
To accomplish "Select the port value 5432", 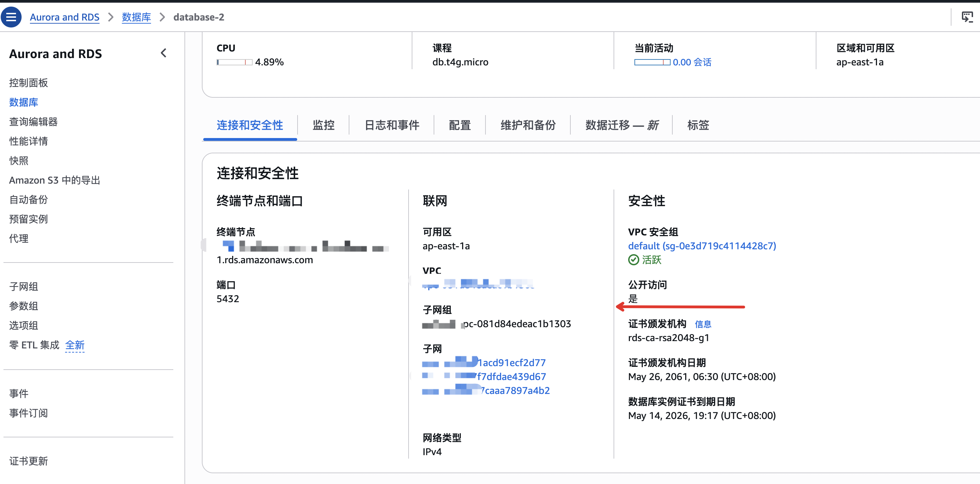I will coord(228,299).
